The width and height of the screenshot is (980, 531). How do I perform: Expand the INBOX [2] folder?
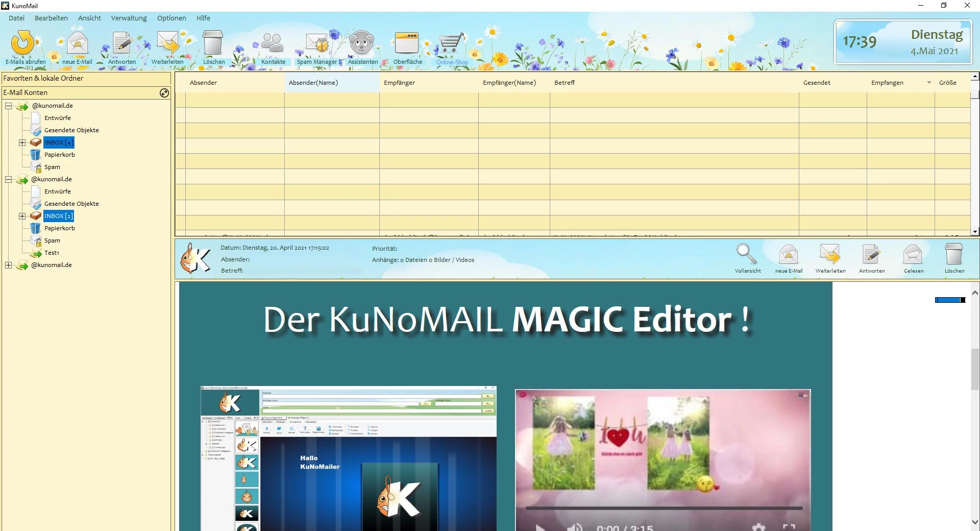[x=22, y=216]
